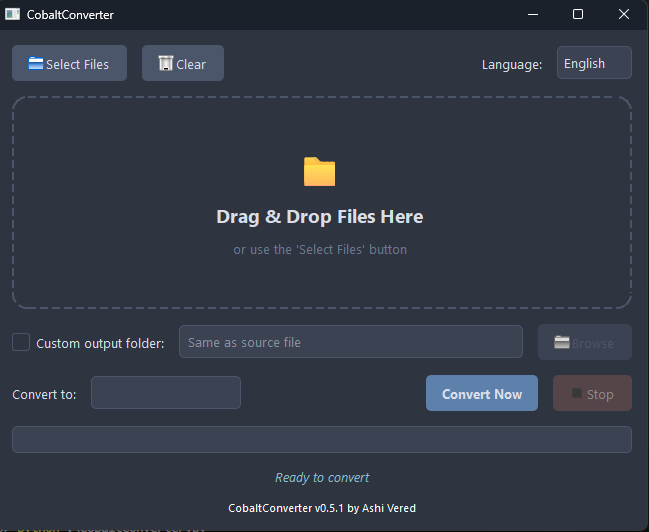Click the yellow folder icon in drop zone
The height and width of the screenshot is (532, 649).
point(319,172)
